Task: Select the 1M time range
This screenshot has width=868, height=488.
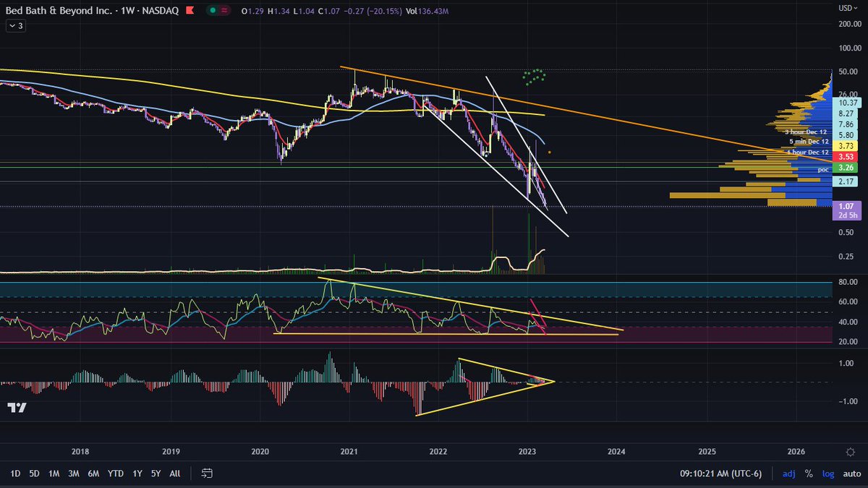Action: [54, 474]
